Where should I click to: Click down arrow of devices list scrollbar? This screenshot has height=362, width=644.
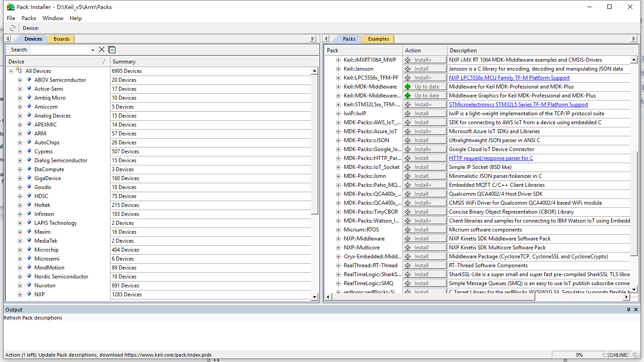point(314,297)
